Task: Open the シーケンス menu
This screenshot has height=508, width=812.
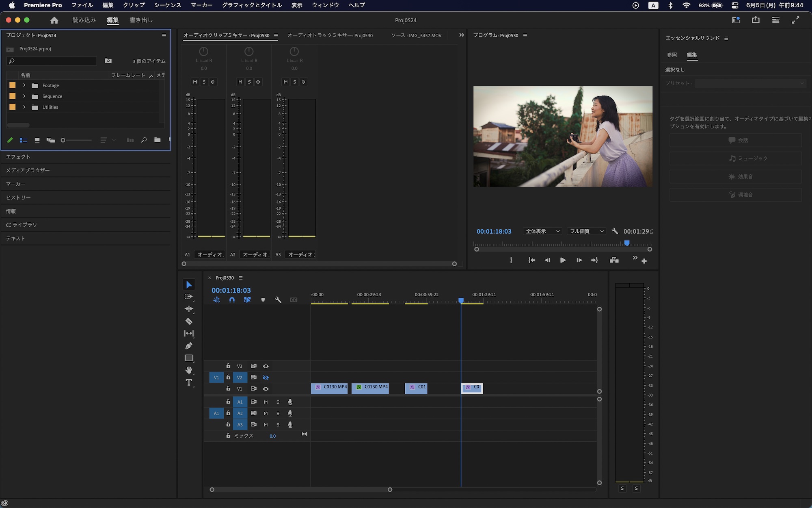Action: click(x=167, y=5)
